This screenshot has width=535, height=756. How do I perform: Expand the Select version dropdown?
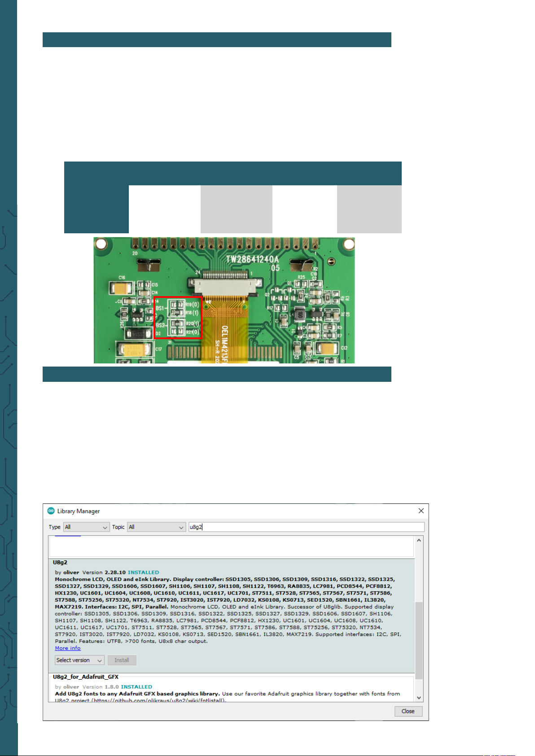tap(79, 660)
